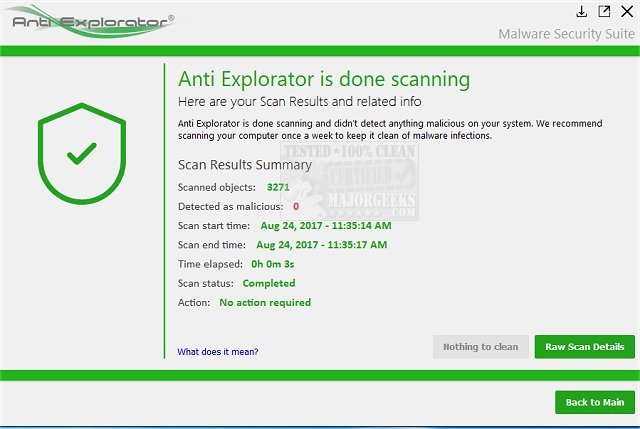Click the download icon in title bar
This screenshot has width=640, height=429.
click(x=582, y=11)
